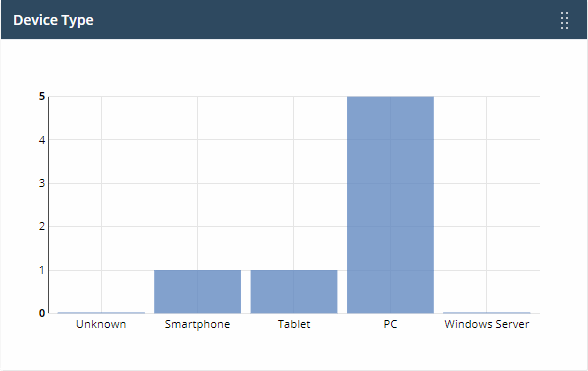Viewport: 588px width, 371px height.
Task: Click the y-axis value 1 label
Action: [x=42, y=270]
